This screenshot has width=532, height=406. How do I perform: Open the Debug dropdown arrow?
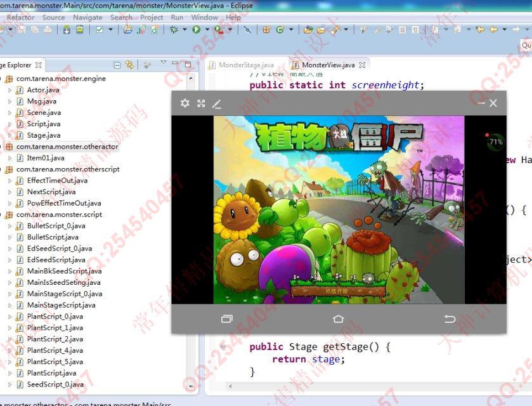pyautogui.click(x=185, y=30)
